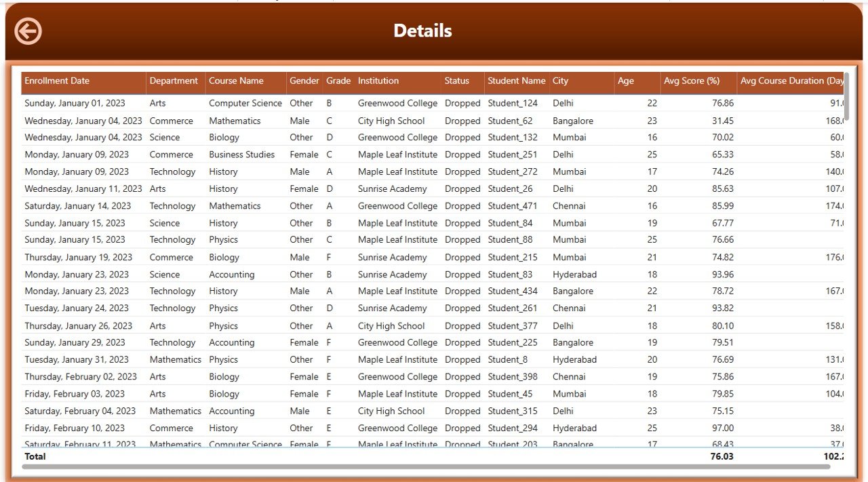Click the total Avg Score value 76.03

pyautogui.click(x=722, y=456)
